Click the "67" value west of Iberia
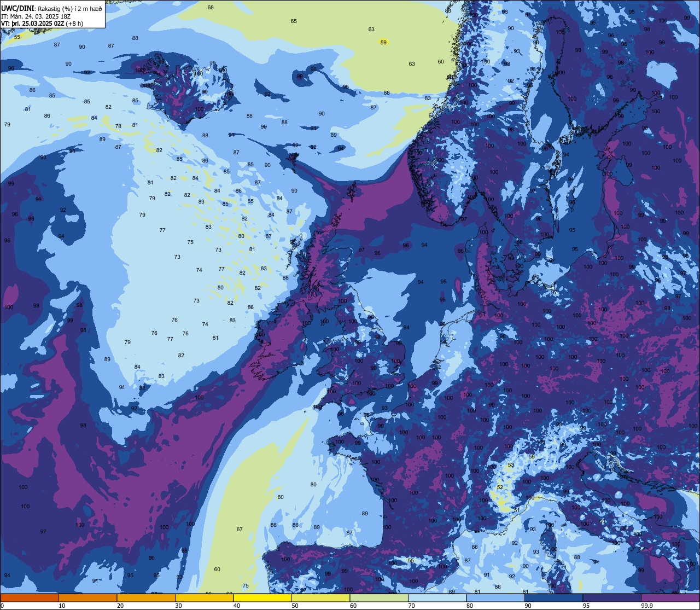700x610 pixels. coord(240,529)
